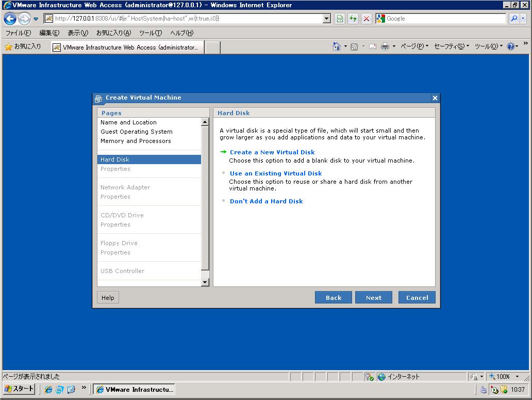This screenshot has height=400, width=532.
Task: Click the compatibility view icon
Action: (x=340, y=19)
